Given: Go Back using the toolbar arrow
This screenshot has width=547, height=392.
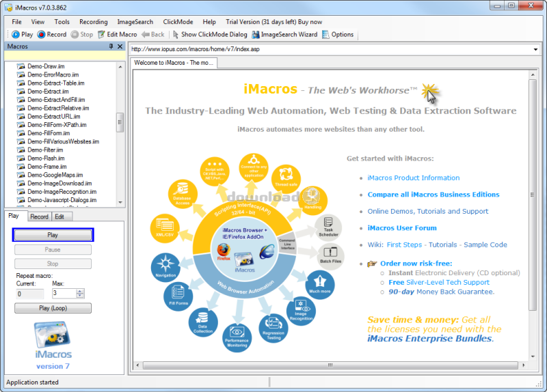Looking at the screenshot, I should click(153, 35).
